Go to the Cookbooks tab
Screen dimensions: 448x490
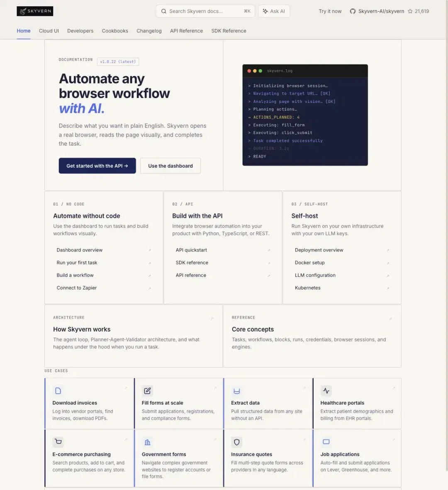[x=115, y=31]
